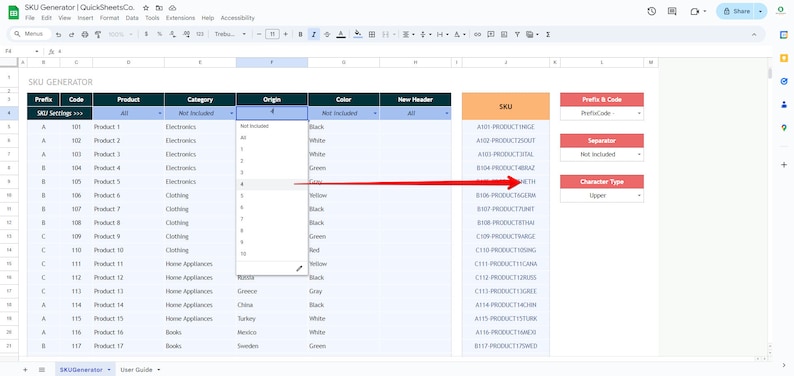Select 'Not Included' in Origin dropdown list
The width and height of the screenshot is (794, 376).
click(x=272, y=126)
